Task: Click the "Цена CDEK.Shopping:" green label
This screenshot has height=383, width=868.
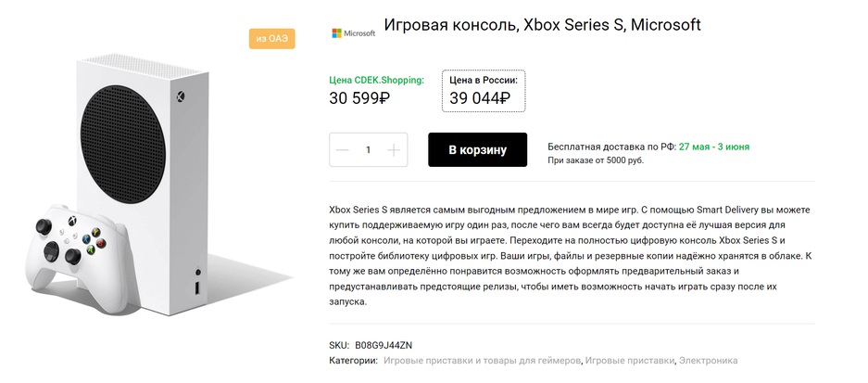Action: click(376, 80)
